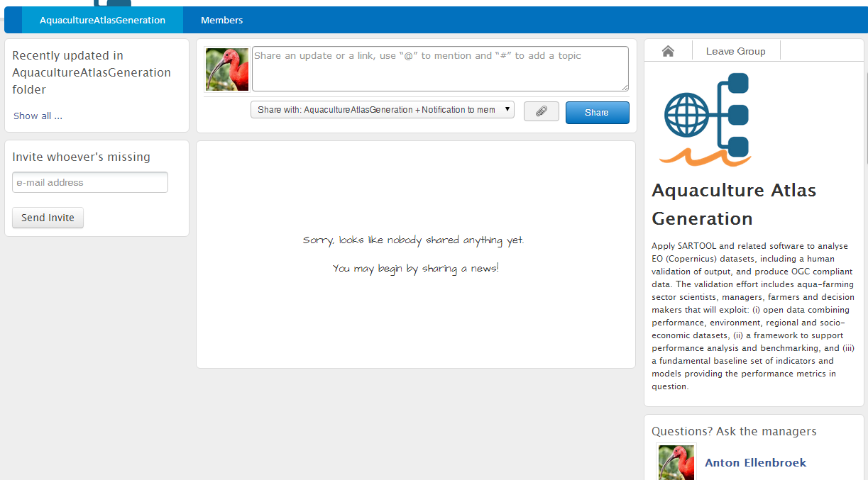868x480 pixels.
Task: Click the 'nobody shared anything yet' message
Action: [x=414, y=240]
